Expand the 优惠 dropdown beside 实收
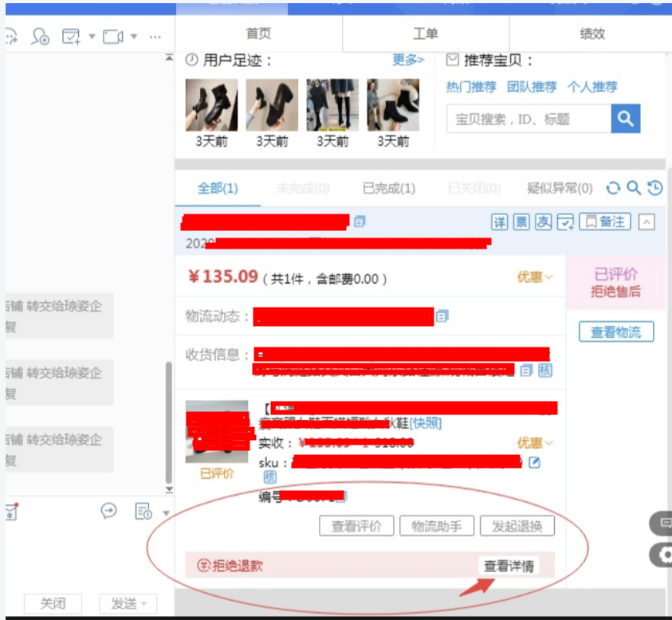Viewport: 672px width, 620px height. pos(535,442)
